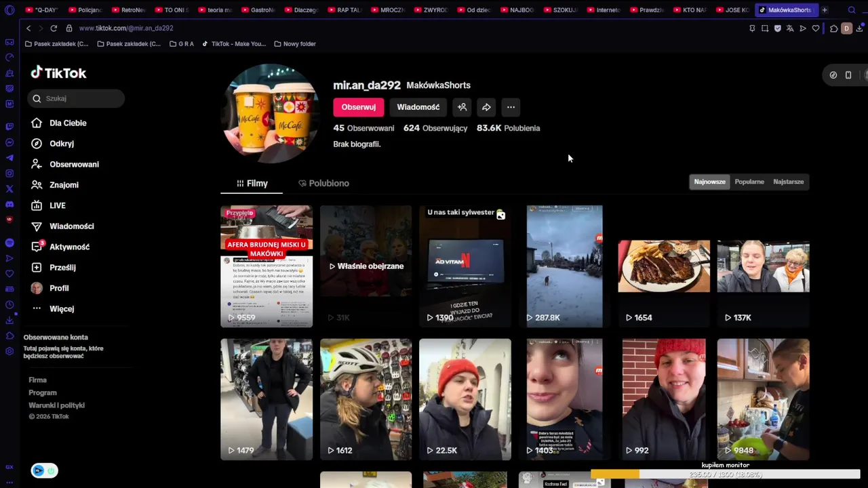The image size is (868, 488).
Task: Take a snapshot with the capture icon
Action: tap(765, 28)
